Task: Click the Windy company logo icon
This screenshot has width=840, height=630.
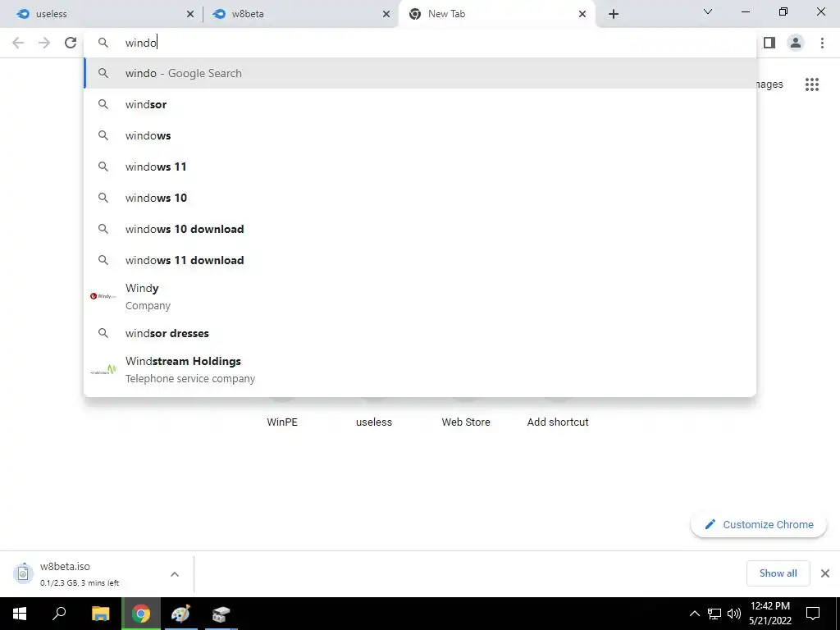Action: click(x=103, y=296)
